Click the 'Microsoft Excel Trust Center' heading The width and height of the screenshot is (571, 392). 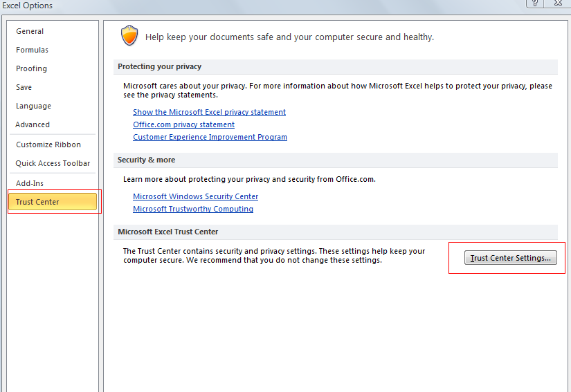pos(168,232)
